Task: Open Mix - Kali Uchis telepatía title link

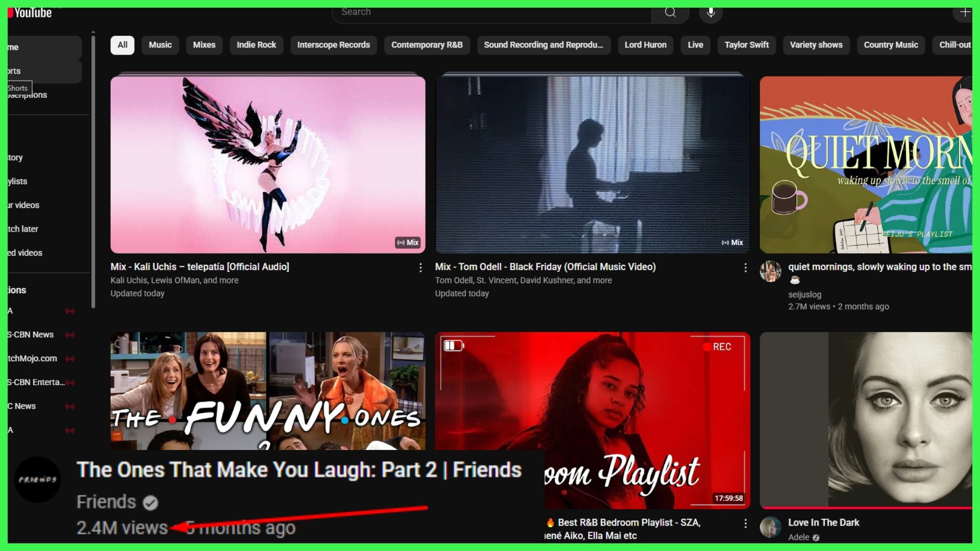Action: pos(200,267)
